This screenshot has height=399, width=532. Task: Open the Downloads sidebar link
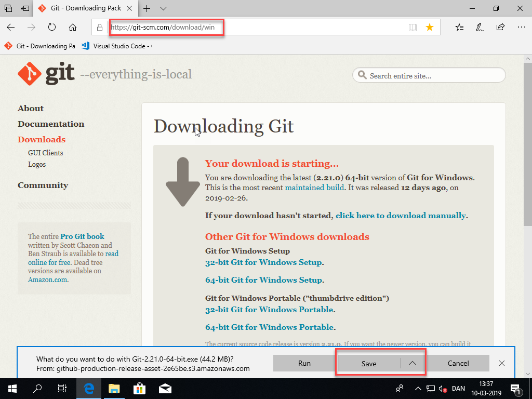(x=42, y=139)
